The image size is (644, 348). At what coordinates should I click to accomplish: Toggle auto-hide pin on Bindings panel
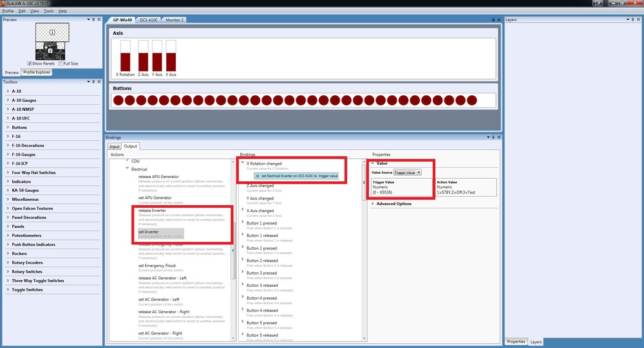[x=494, y=137]
